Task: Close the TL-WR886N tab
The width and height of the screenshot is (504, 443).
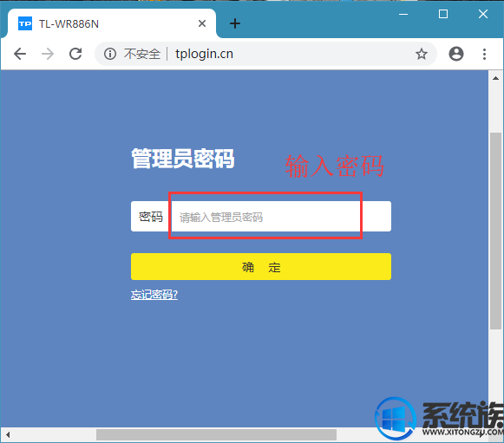Action: (x=202, y=23)
